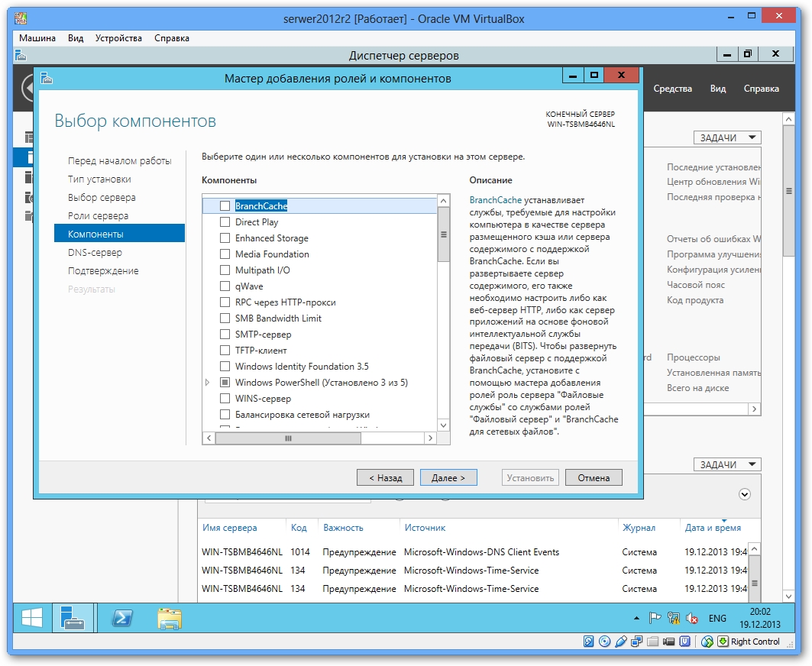This screenshot has height=666, width=812.
Task: Check the BranchCache checkbox
Action: (x=225, y=205)
